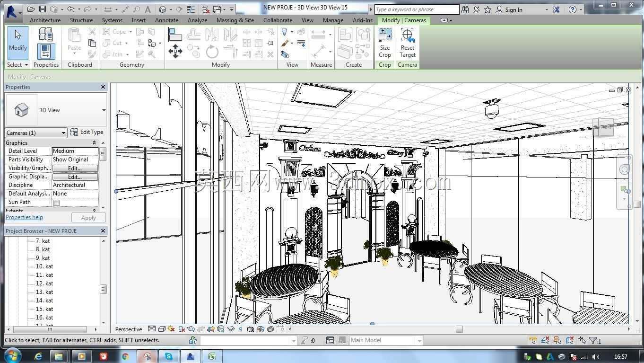Open the Cope dropdown arrow
The image size is (644, 363).
(x=130, y=32)
